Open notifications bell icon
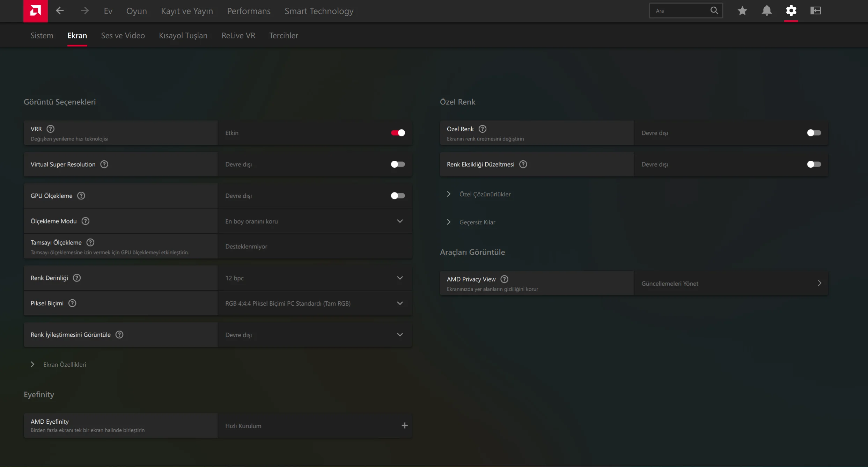The width and height of the screenshot is (868, 467). coord(766,11)
